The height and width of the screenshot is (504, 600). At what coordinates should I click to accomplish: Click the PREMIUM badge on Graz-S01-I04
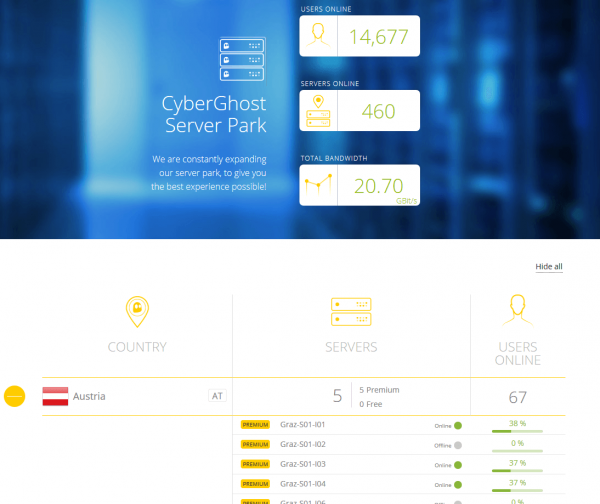pos(255,484)
